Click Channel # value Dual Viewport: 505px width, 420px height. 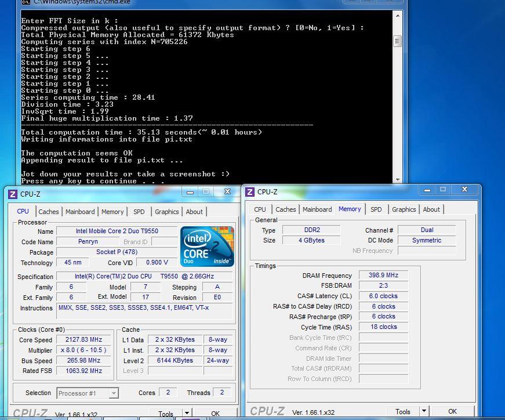[427, 230]
